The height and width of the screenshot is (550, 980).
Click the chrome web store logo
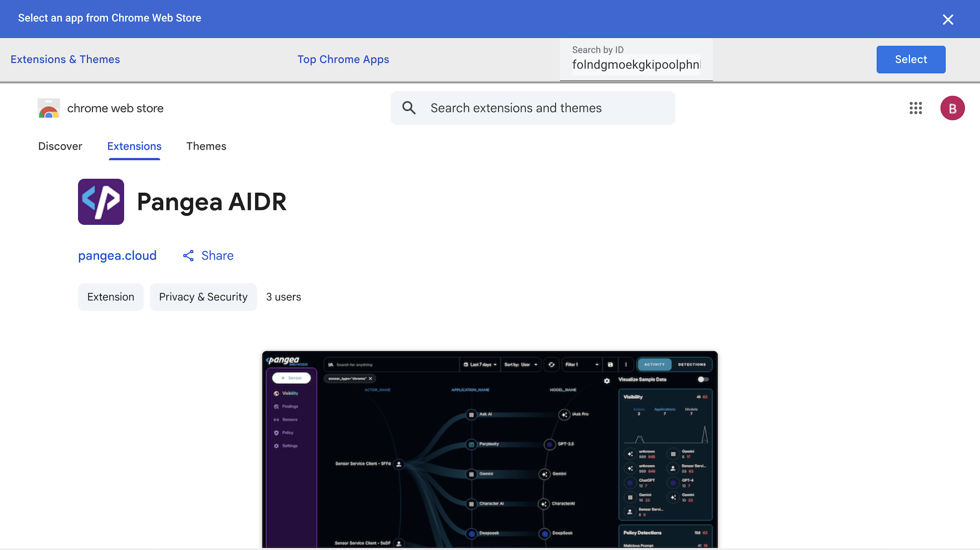click(x=48, y=108)
